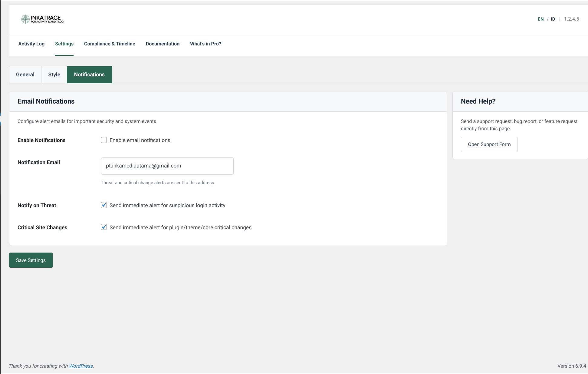Open the Compliance & Timeline tab

(x=110, y=44)
